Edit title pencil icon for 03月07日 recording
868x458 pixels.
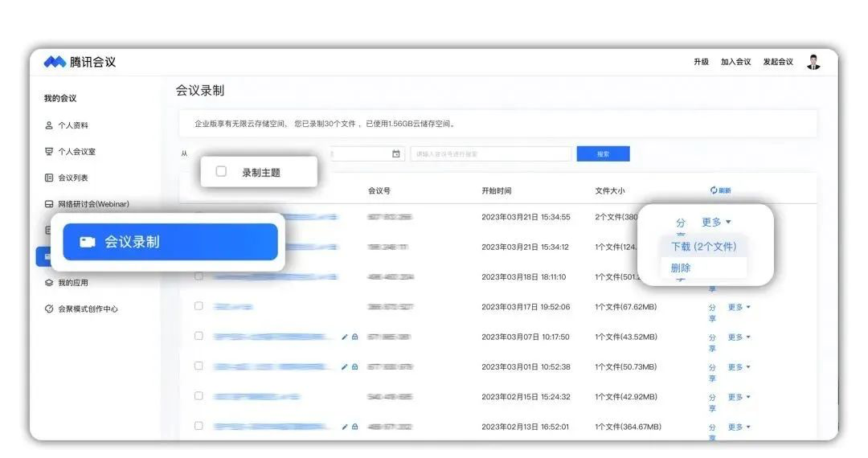coord(344,337)
